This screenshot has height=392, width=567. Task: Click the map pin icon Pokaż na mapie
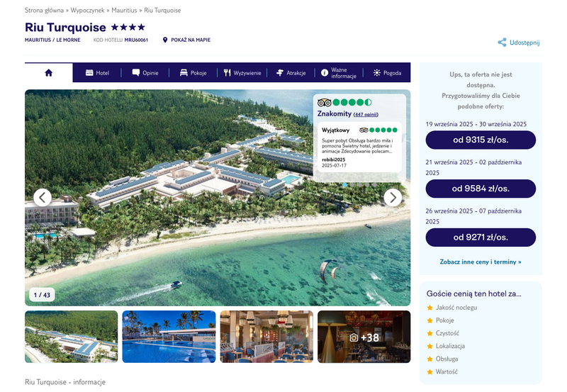(x=165, y=40)
